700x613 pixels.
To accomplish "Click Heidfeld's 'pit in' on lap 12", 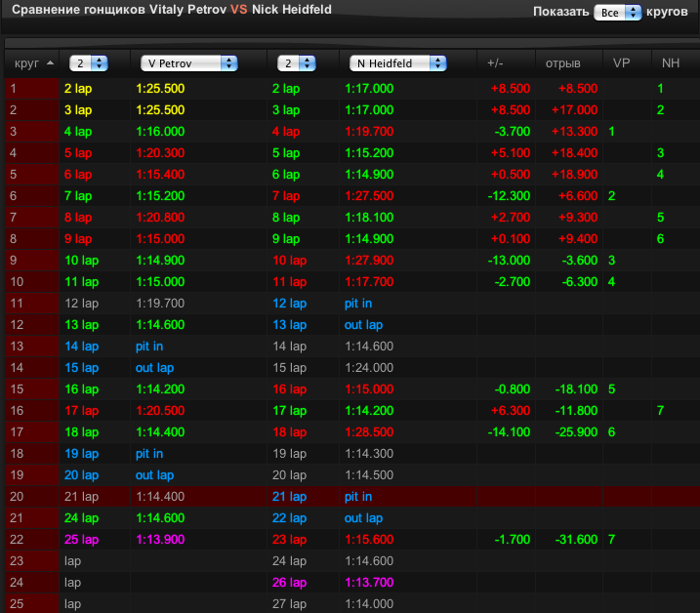I will 358,304.
